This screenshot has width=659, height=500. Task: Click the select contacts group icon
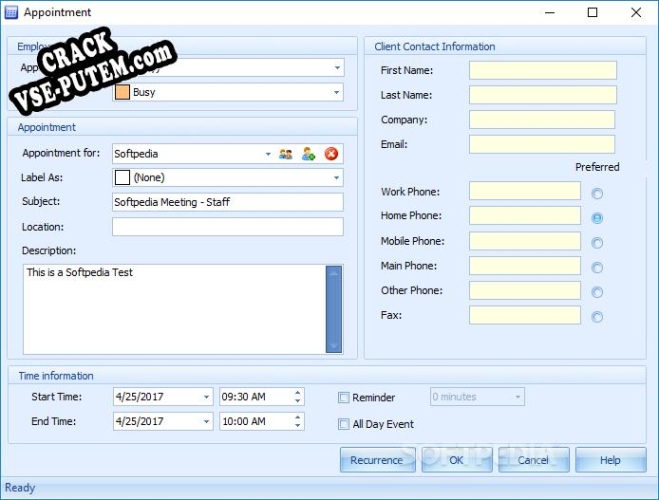(286, 154)
